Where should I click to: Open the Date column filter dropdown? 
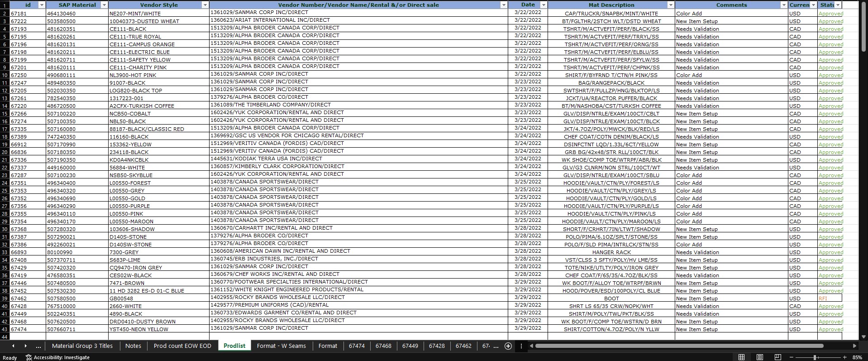point(544,5)
